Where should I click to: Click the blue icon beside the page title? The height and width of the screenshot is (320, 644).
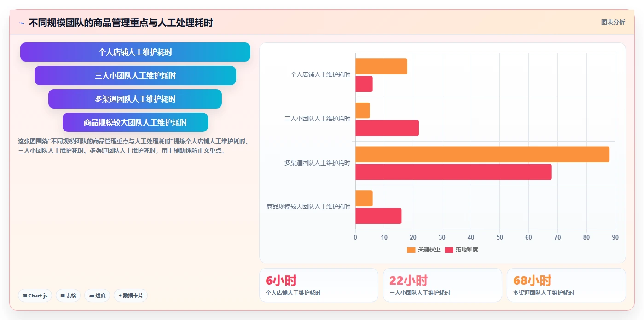coord(22,23)
